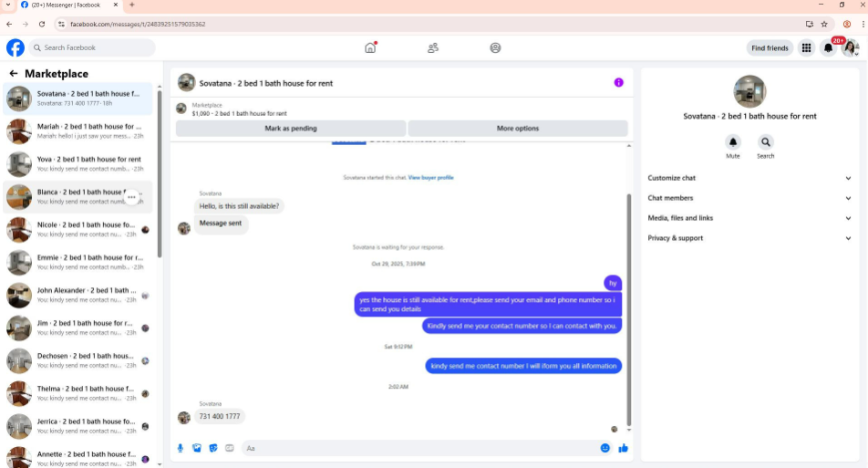Expand the Privacy & support section
The width and height of the screenshot is (868, 468).
pos(749,238)
